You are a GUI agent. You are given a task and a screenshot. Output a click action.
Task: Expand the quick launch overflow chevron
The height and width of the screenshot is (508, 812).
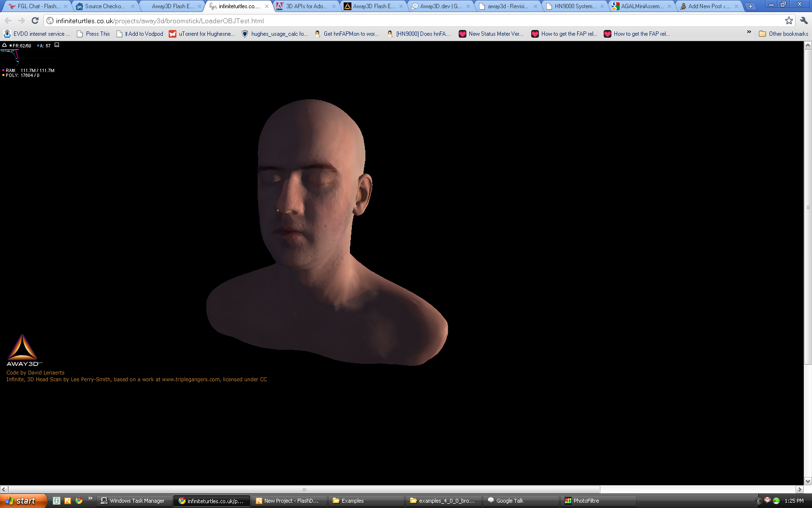coord(90,498)
